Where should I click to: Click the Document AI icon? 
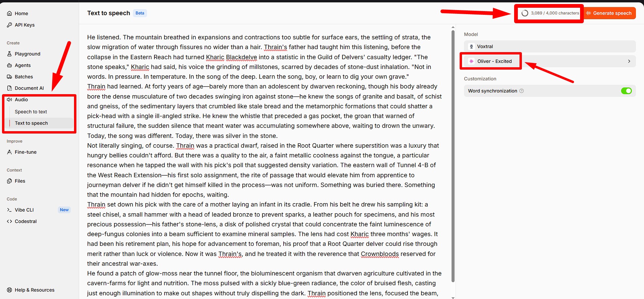click(x=9, y=88)
